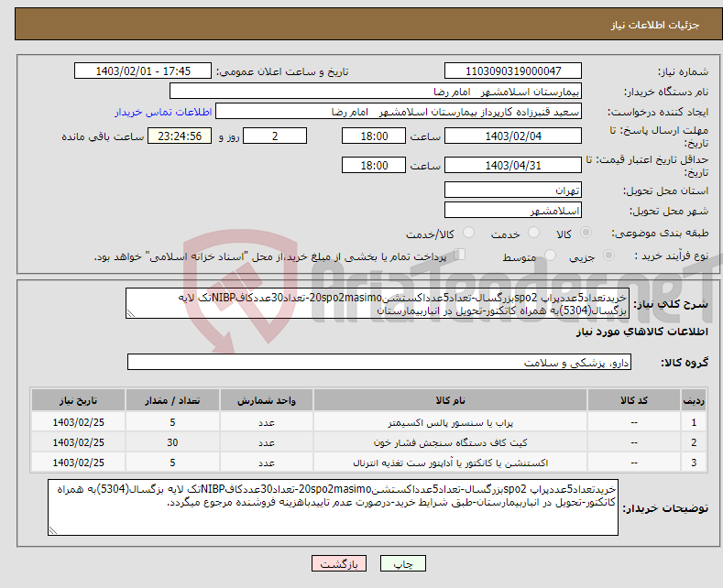Screen dimensions: 723x588
Task: Click the بازگشت (back) button
Action: 339,563
